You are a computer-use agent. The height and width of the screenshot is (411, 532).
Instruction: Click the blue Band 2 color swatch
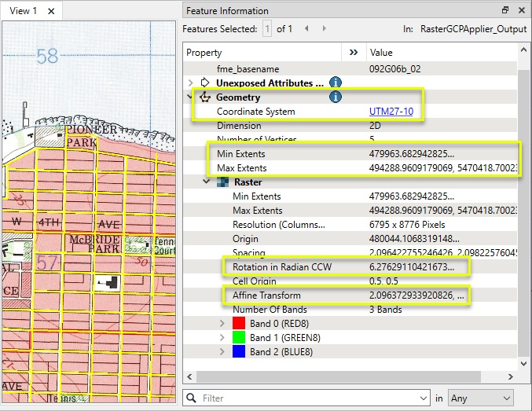[x=240, y=352]
